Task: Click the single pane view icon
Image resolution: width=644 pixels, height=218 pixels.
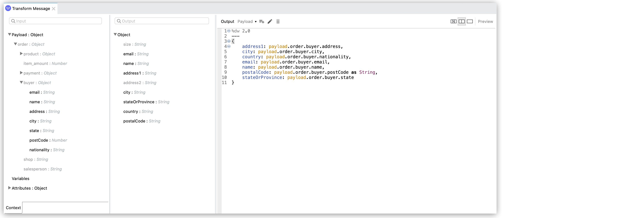Action: tap(470, 21)
